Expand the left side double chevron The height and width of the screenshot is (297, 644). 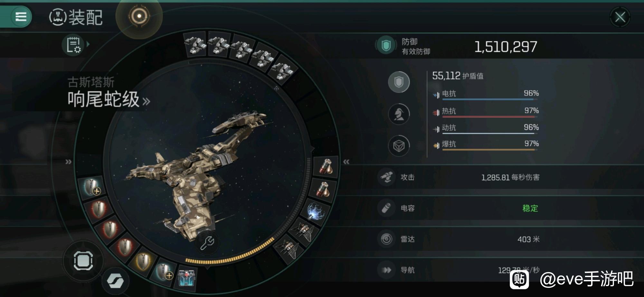(x=68, y=162)
